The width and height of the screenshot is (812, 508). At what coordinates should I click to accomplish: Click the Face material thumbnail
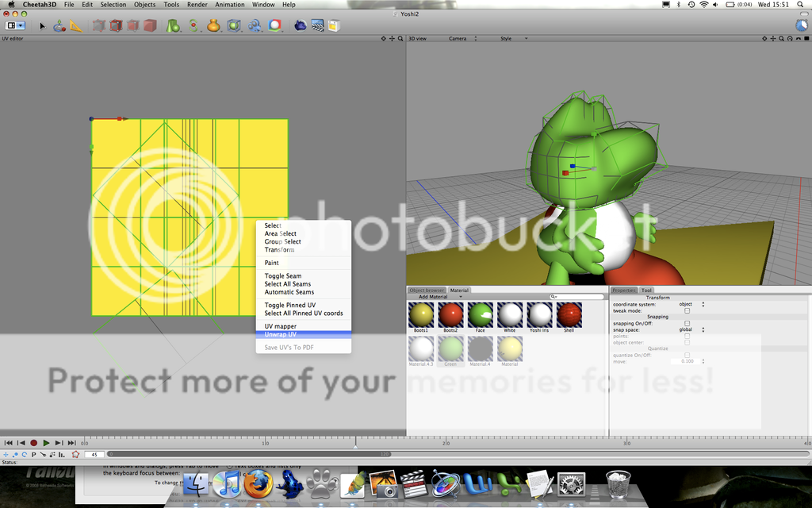[x=480, y=317]
